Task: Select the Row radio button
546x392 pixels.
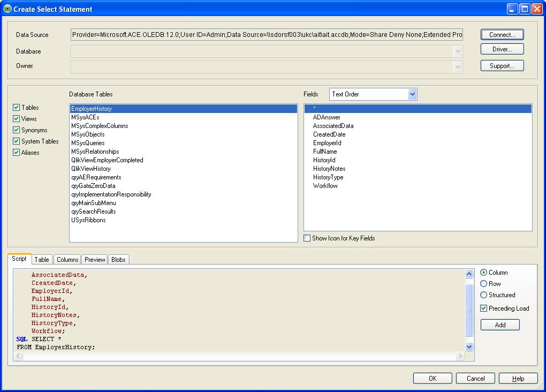Action: [x=483, y=283]
